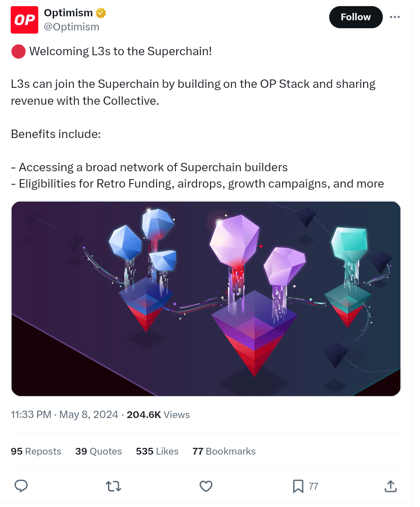Click the bookmark count 77 beside the icon

click(314, 486)
